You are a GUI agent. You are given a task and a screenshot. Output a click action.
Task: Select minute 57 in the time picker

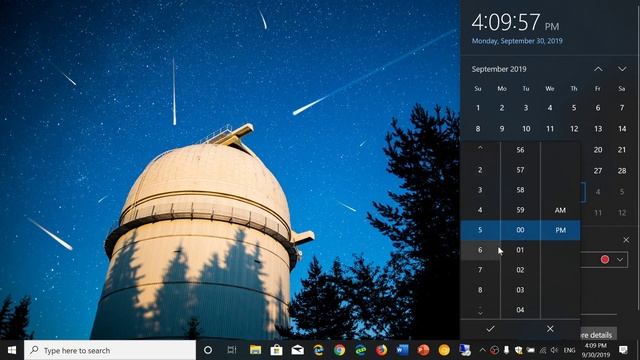(520, 170)
